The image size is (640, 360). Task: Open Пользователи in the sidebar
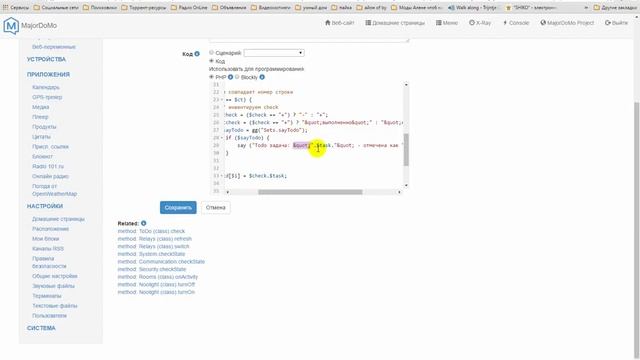pyautogui.click(x=49, y=316)
